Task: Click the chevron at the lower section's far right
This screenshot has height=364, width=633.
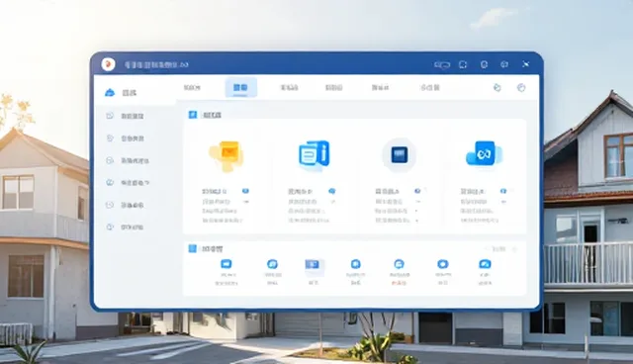Action: click(x=514, y=249)
